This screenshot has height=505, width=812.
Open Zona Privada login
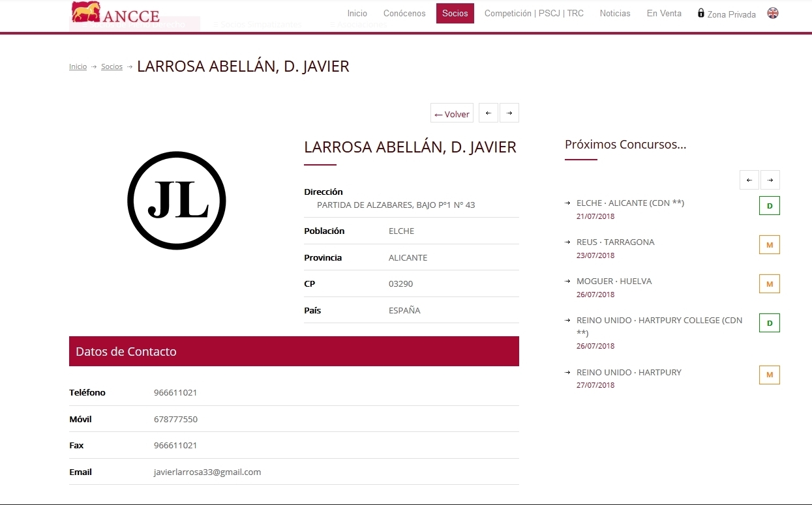(x=727, y=14)
